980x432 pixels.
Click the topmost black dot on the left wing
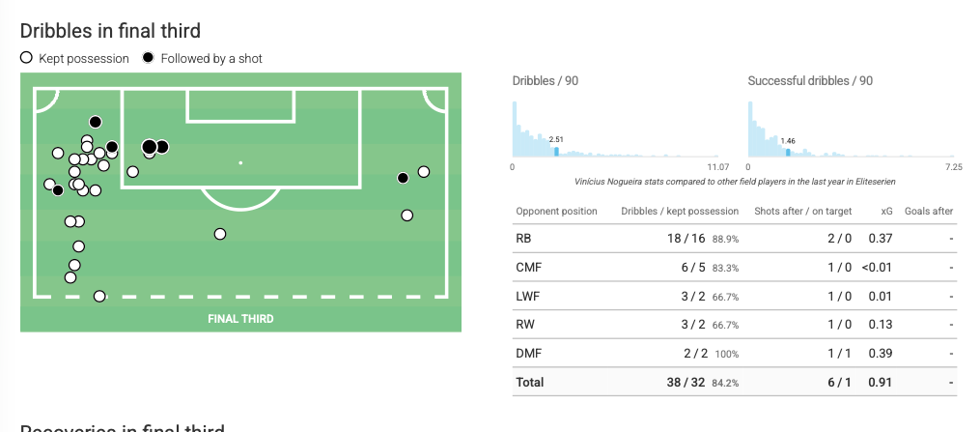tap(95, 122)
